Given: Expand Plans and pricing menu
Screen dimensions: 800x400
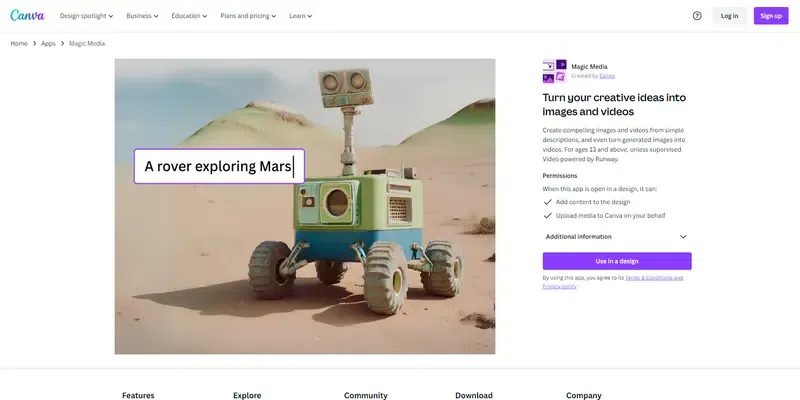Looking at the screenshot, I should tap(248, 16).
